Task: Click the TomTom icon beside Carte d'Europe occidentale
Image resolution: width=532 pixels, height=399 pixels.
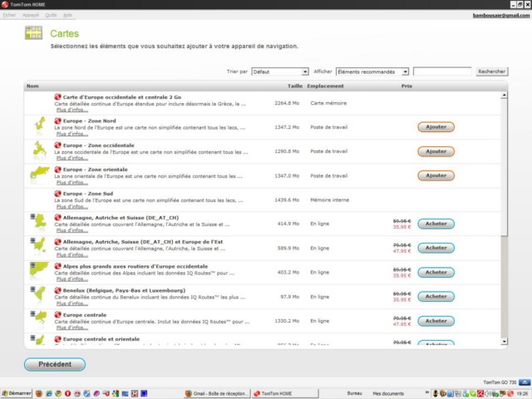Action: click(57, 97)
